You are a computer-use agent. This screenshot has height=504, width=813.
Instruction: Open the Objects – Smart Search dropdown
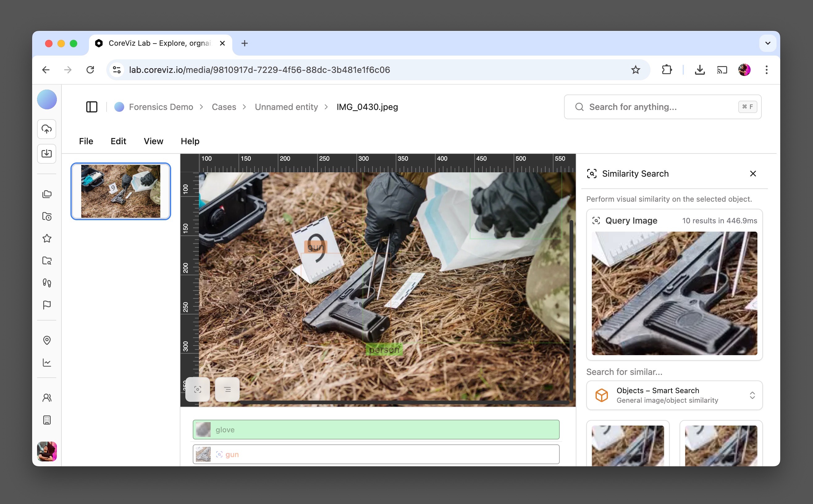(674, 395)
